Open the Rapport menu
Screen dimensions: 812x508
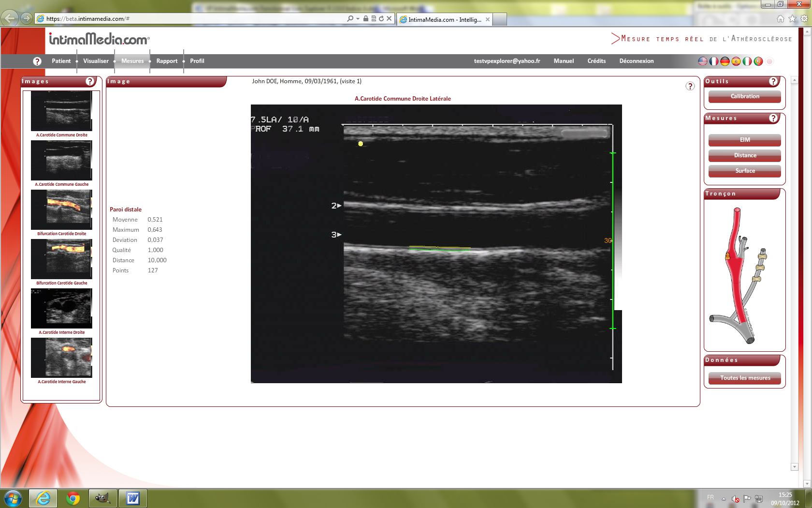(x=167, y=61)
